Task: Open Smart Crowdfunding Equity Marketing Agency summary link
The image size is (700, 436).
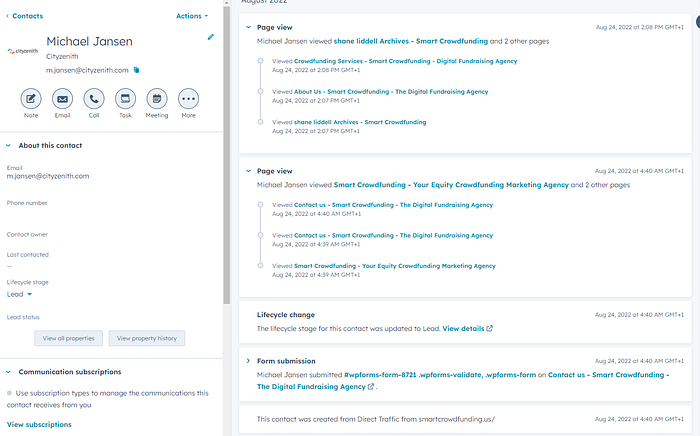Action: point(451,185)
